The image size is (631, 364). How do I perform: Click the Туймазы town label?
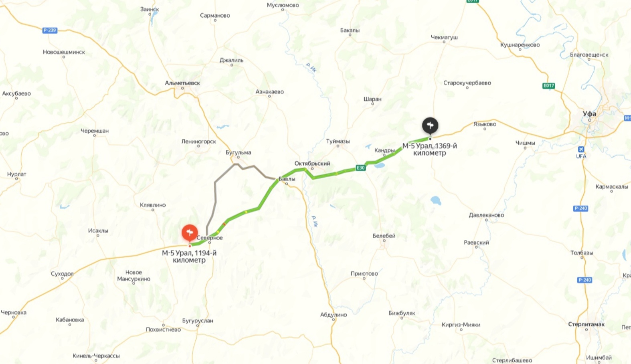pos(338,141)
